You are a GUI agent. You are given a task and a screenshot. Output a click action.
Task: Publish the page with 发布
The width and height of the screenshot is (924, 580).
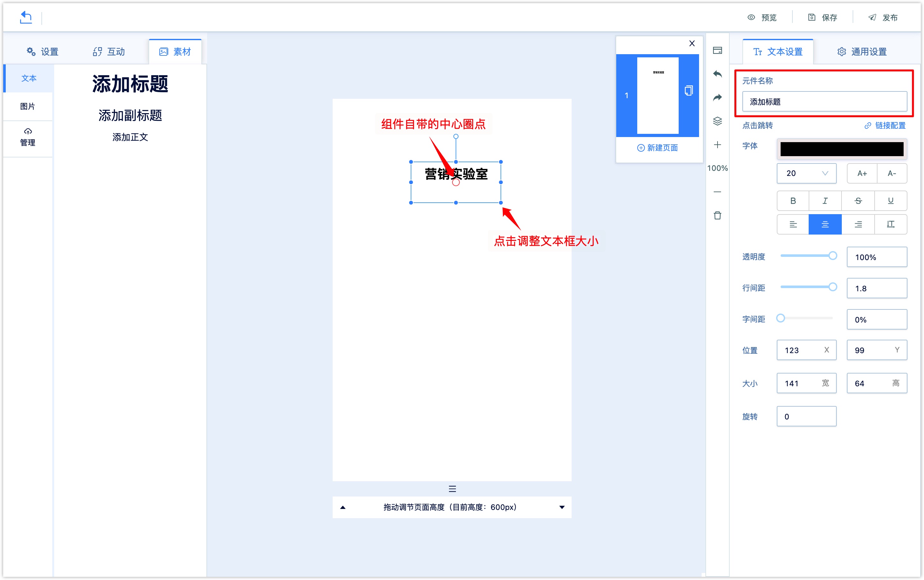coord(883,18)
